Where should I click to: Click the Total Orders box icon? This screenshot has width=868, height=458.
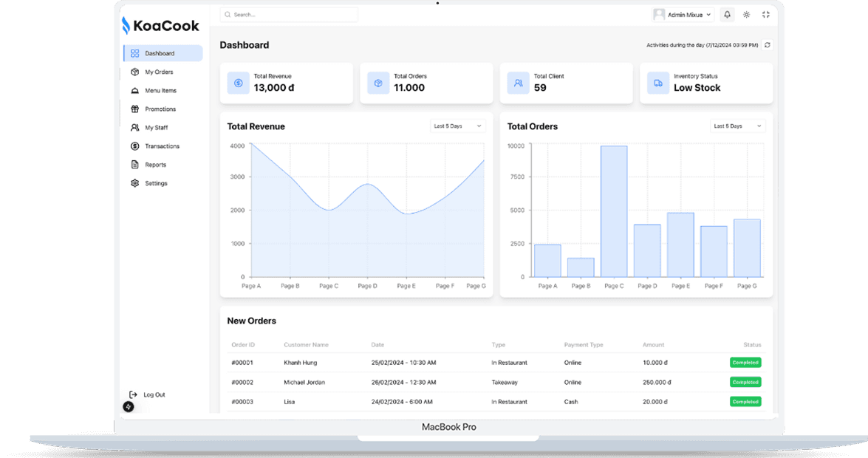click(378, 83)
